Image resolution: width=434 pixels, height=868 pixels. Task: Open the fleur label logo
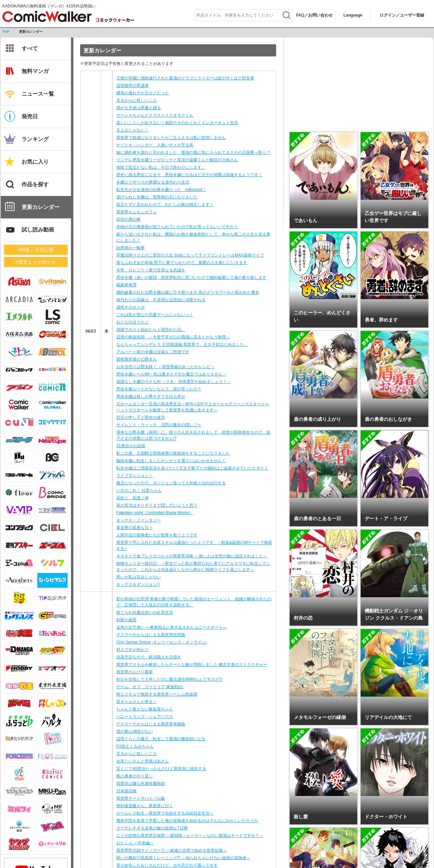tap(19, 492)
